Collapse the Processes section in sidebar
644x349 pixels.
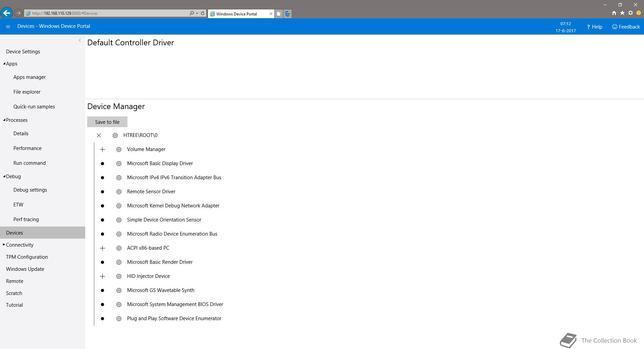click(4, 120)
